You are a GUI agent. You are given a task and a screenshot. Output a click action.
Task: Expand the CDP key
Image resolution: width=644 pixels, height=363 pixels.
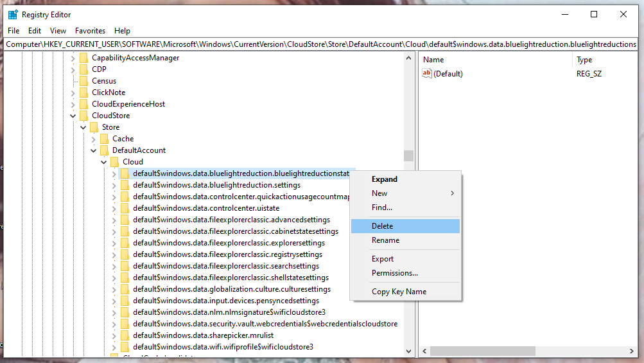[x=73, y=70]
